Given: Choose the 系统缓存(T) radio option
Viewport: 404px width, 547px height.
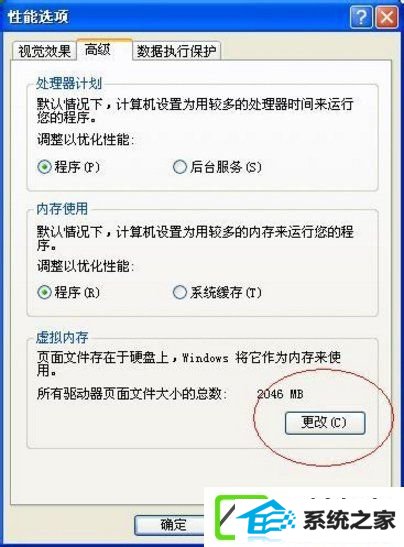Looking at the screenshot, I should tap(217, 292).
